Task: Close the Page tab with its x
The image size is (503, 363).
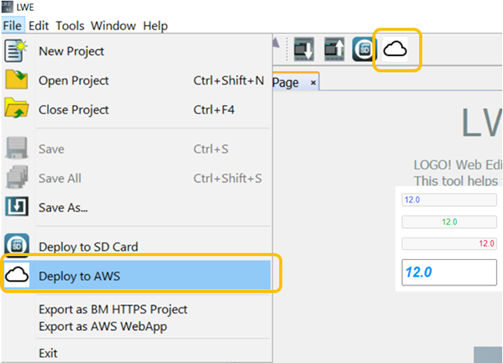Action: coord(313,82)
